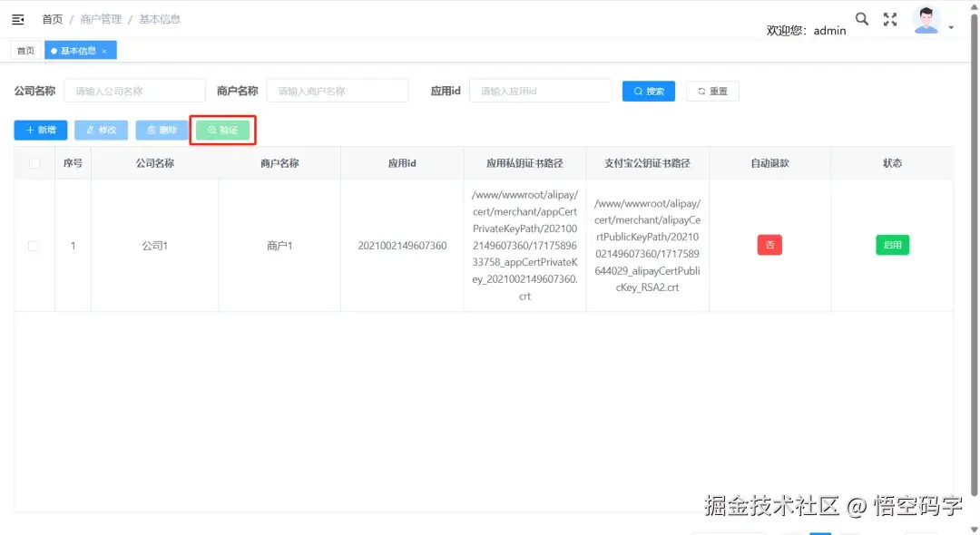The image size is (980, 535).
Task: Click the 重置 reset button
Action: point(712,91)
